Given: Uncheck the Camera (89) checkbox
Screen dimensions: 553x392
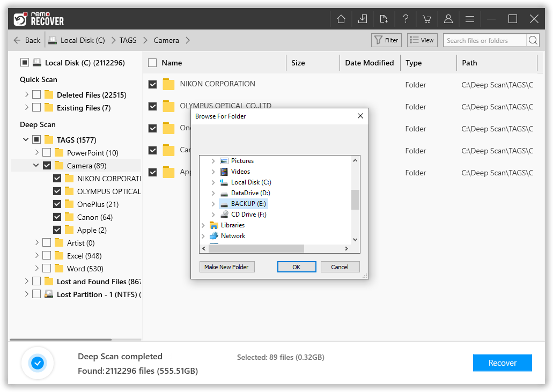Looking at the screenshot, I should pyautogui.click(x=47, y=165).
